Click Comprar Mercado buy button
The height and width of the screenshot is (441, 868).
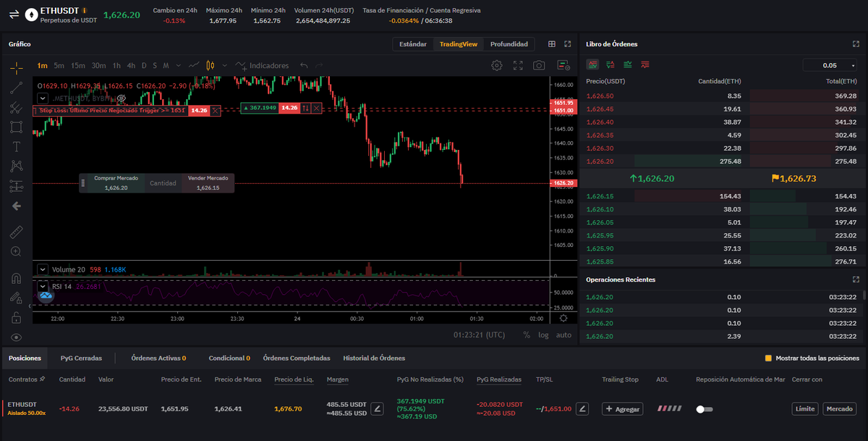pos(116,183)
